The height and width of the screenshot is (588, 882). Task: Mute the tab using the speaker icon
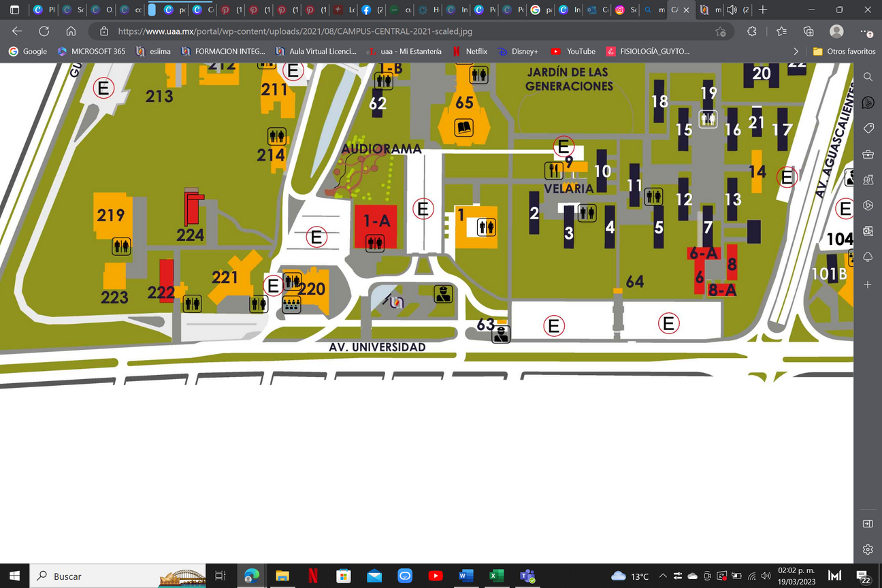click(x=732, y=10)
